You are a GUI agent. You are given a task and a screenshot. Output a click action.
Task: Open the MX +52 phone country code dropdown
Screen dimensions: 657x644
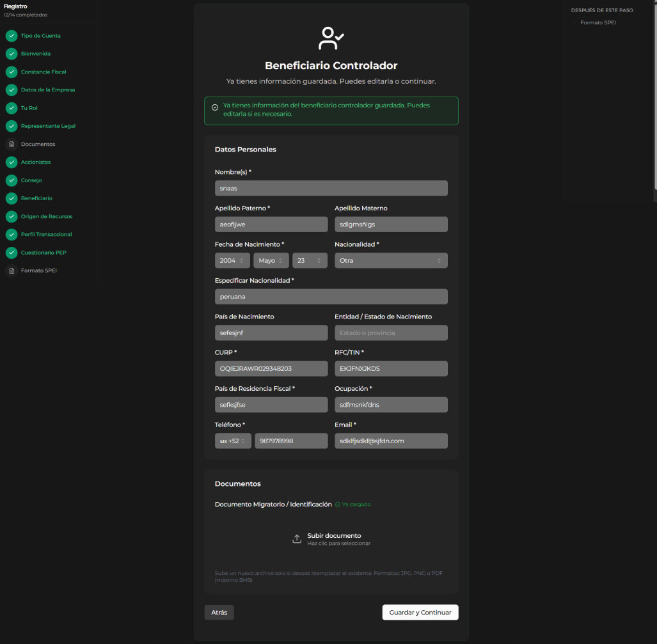click(x=233, y=441)
